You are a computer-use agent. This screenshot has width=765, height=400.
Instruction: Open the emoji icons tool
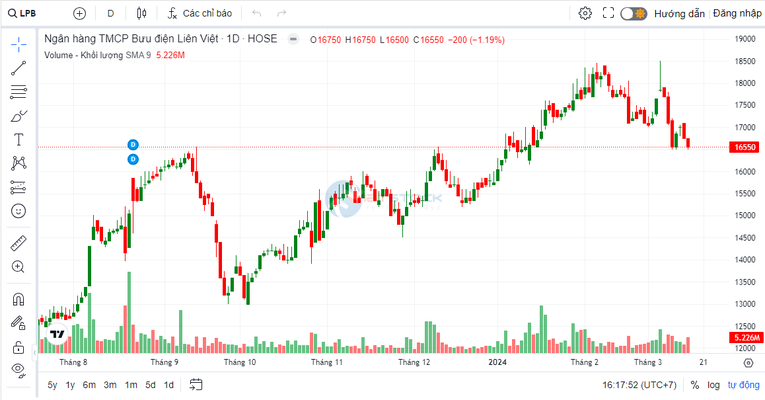click(x=18, y=211)
